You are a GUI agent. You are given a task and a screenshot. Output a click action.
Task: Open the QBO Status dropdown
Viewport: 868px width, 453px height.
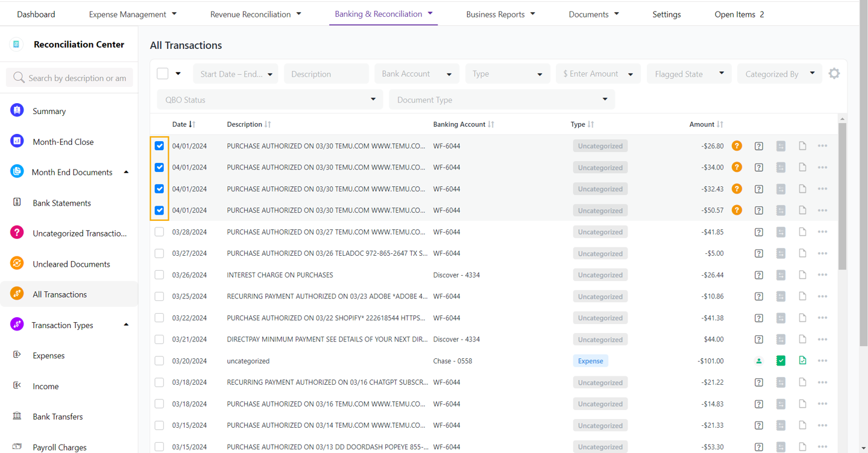click(x=270, y=100)
